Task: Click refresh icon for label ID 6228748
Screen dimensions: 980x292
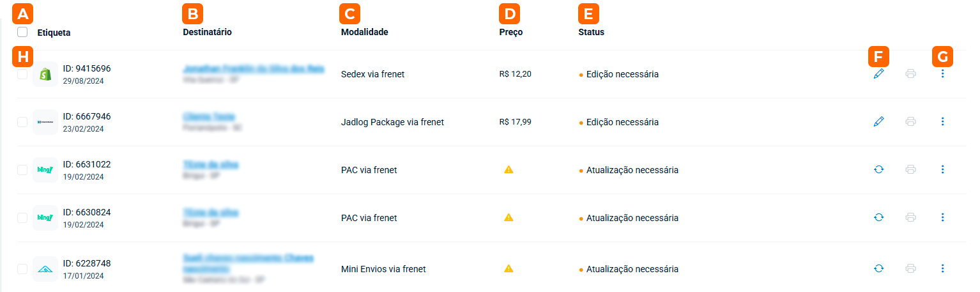Action: pos(879,268)
